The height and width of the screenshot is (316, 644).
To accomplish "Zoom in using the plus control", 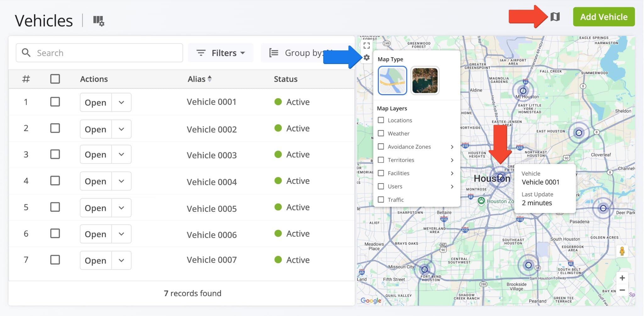I will tap(622, 277).
